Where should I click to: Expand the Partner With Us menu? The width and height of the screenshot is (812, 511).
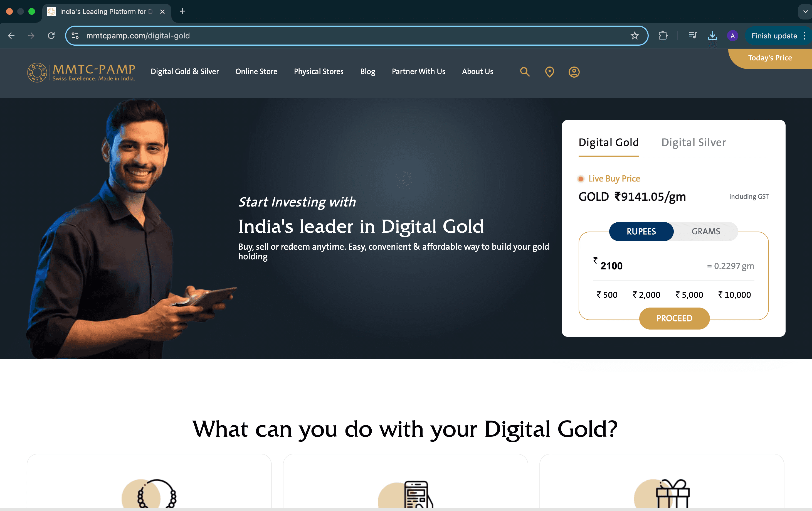[x=418, y=72]
